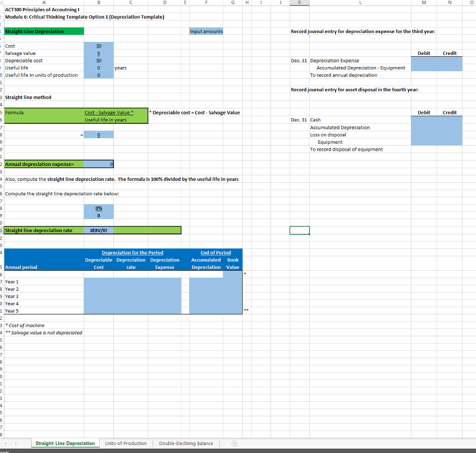
Task: Select the Year 5 Book Value cell
Action: (232, 311)
